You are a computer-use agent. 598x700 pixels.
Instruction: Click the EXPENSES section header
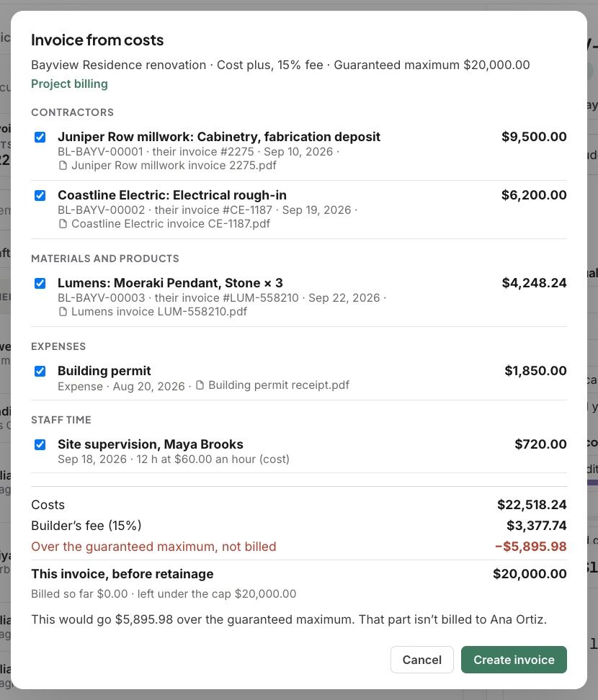(58, 347)
